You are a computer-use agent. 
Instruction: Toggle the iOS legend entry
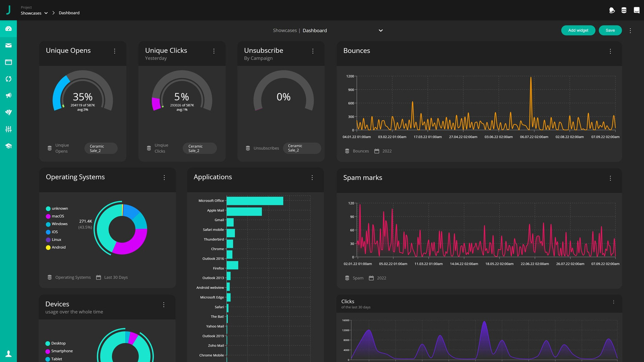(x=52, y=232)
